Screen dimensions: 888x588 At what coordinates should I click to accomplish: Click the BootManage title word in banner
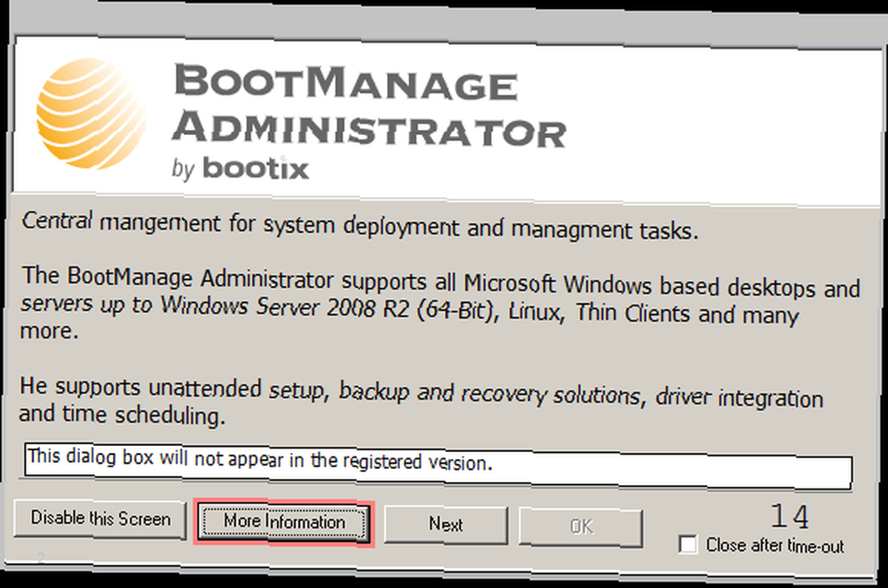pyautogui.click(x=345, y=83)
